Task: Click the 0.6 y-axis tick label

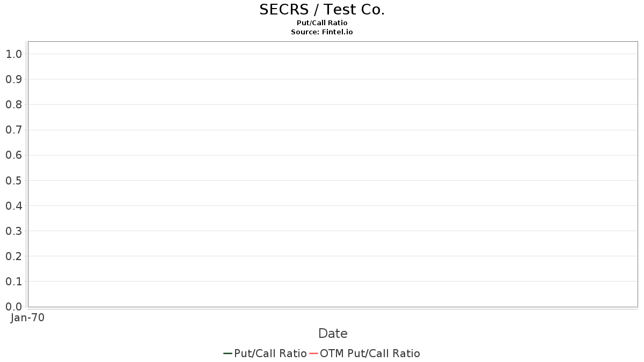Action: pyautogui.click(x=14, y=156)
